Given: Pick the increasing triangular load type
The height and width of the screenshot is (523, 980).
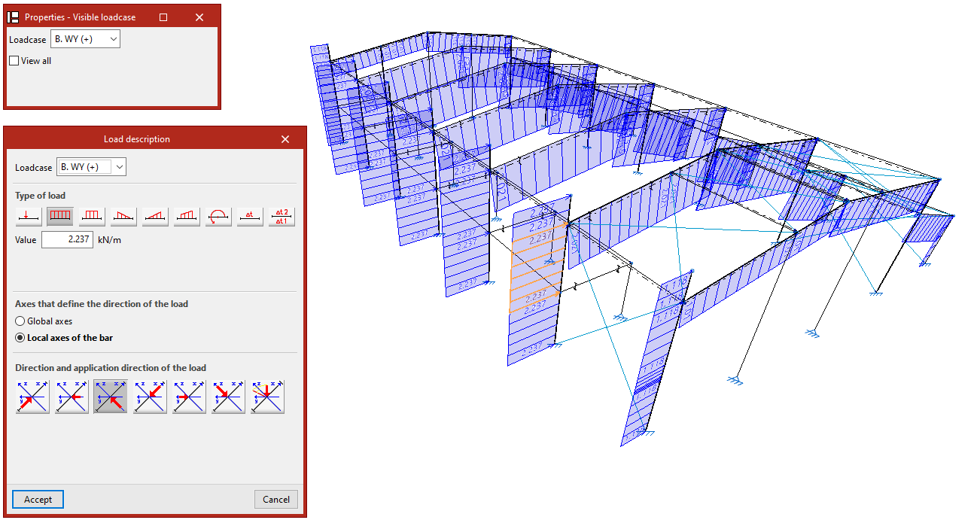Looking at the screenshot, I should click(x=155, y=217).
